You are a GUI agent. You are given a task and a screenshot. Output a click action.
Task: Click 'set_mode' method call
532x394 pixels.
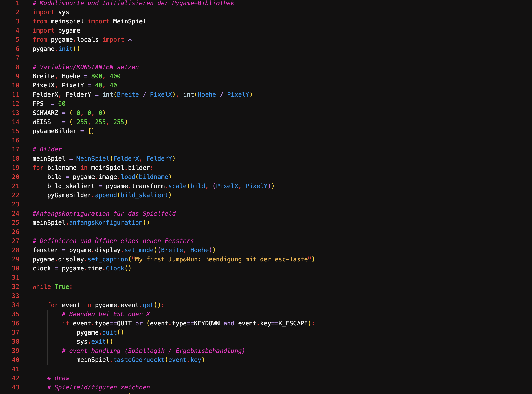(139, 250)
